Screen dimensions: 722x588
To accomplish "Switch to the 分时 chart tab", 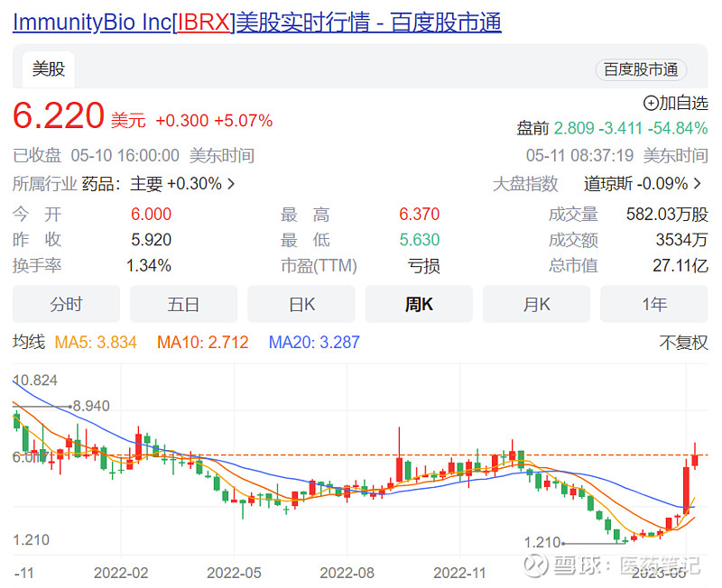I will tap(66, 304).
